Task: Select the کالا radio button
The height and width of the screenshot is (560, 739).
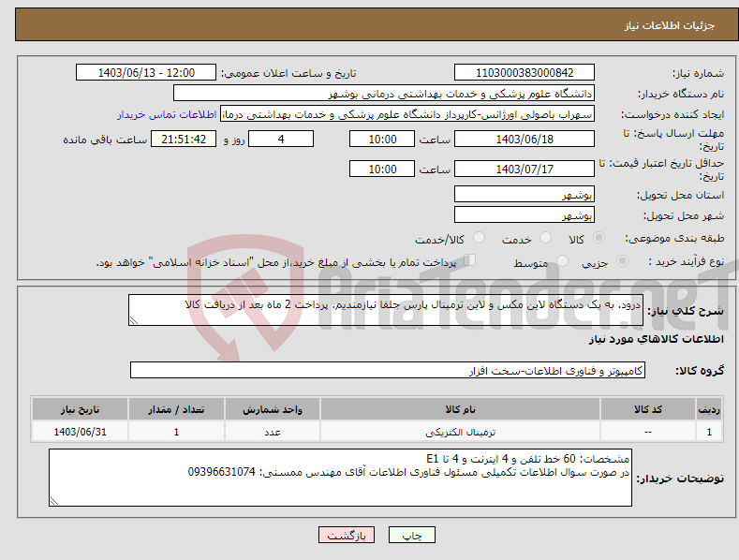Action: click(x=599, y=238)
